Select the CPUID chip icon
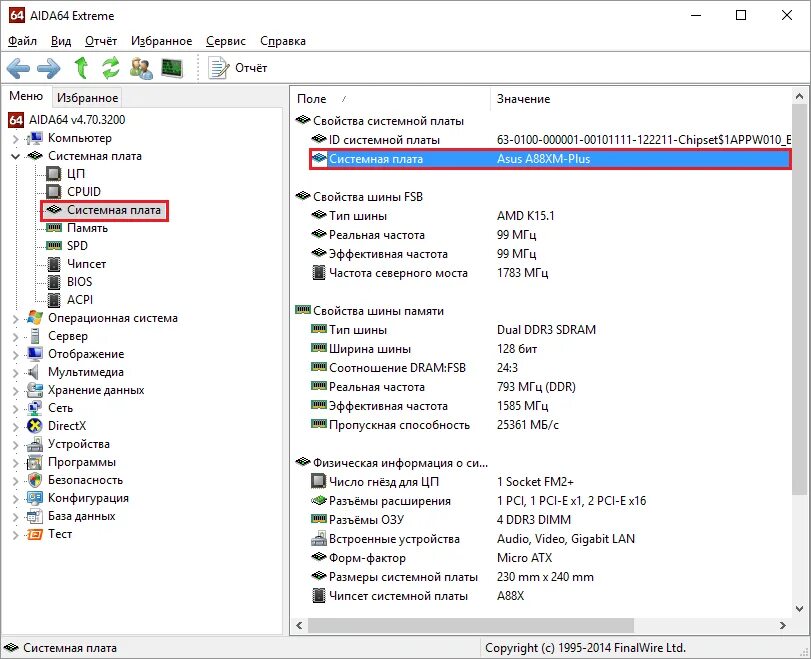 (x=54, y=192)
